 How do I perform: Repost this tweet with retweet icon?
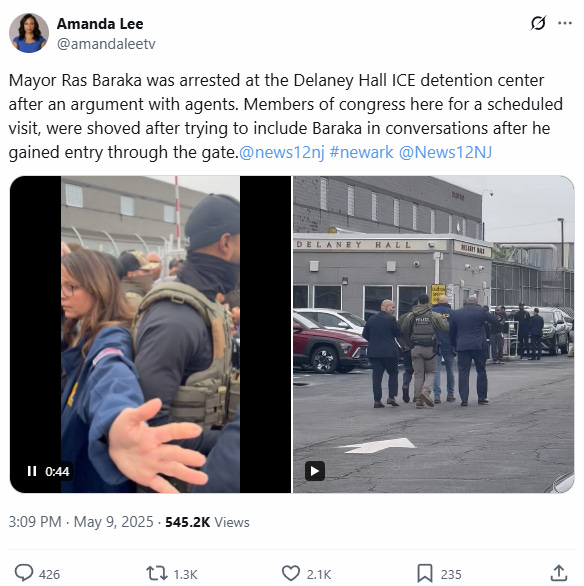(x=156, y=573)
